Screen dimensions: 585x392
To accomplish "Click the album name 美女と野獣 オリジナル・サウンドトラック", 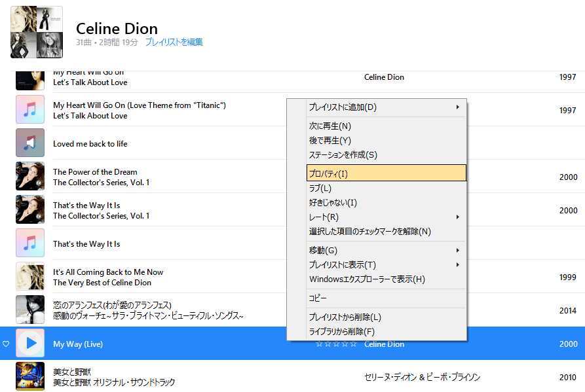I will point(114,382).
